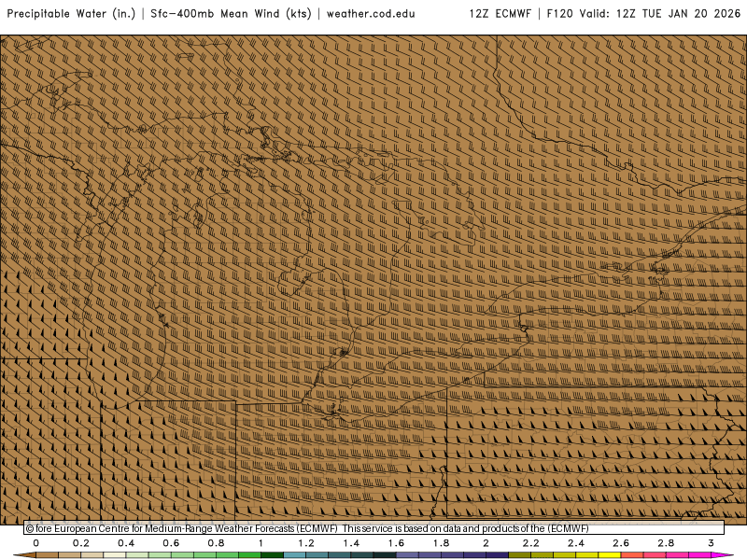Click the 1 value on the color scale
This screenshot has height=560, width=747.
click(x=261, y=543)
